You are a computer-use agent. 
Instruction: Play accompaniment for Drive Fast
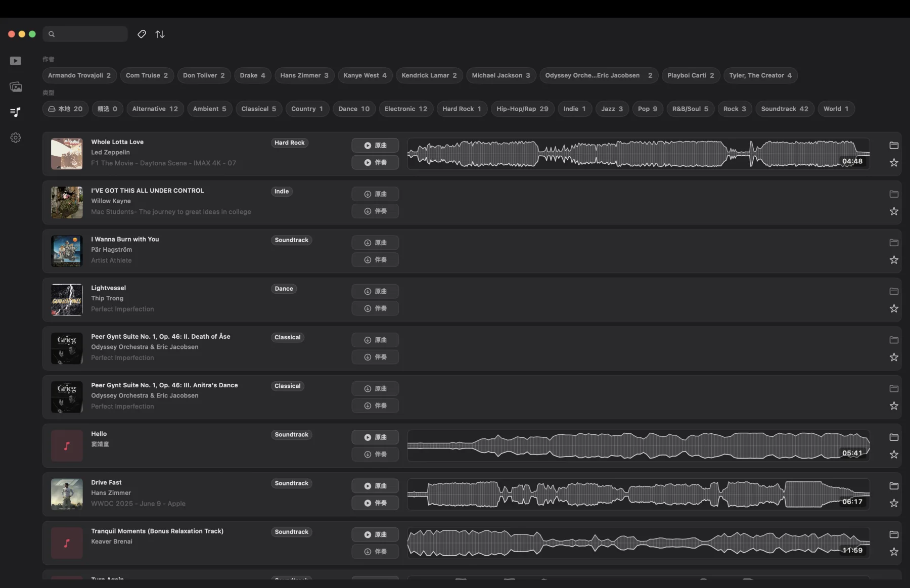click(375, 503)
